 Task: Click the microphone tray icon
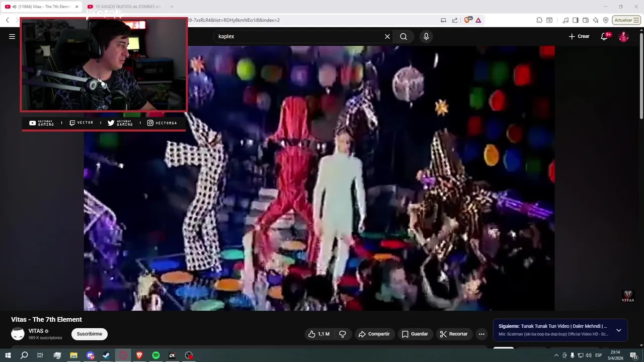coord(573,355)
